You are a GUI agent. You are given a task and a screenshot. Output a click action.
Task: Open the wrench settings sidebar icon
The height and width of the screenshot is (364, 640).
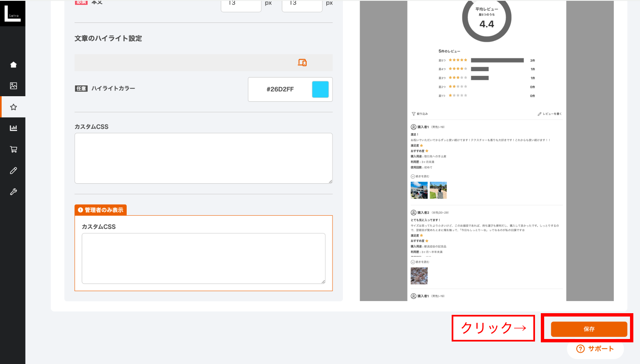pos(13,192)
